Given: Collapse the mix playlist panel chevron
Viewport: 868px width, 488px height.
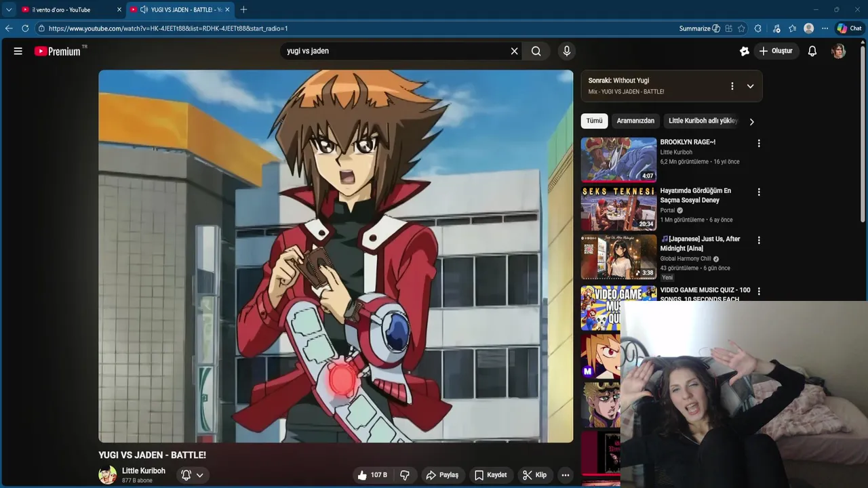Looking at the screenshot, I should click(750, 86).
